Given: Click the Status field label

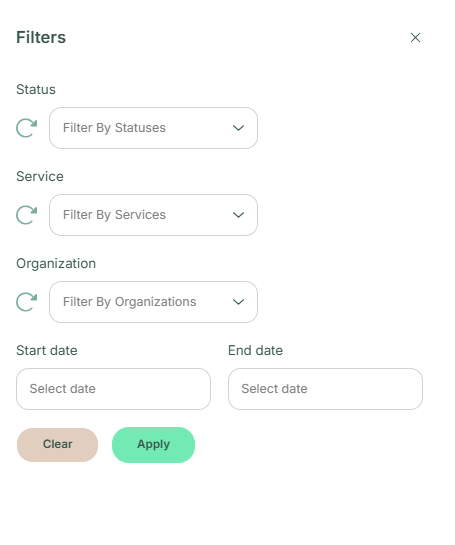Looking at the screenshot, I should [x=36, y=89].
